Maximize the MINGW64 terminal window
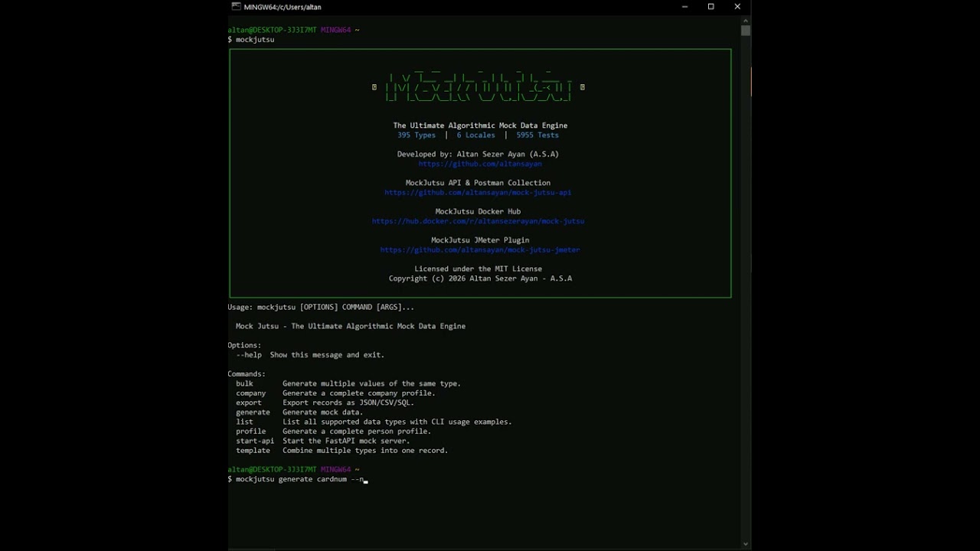980x551 pixels. tap(710, 7)
